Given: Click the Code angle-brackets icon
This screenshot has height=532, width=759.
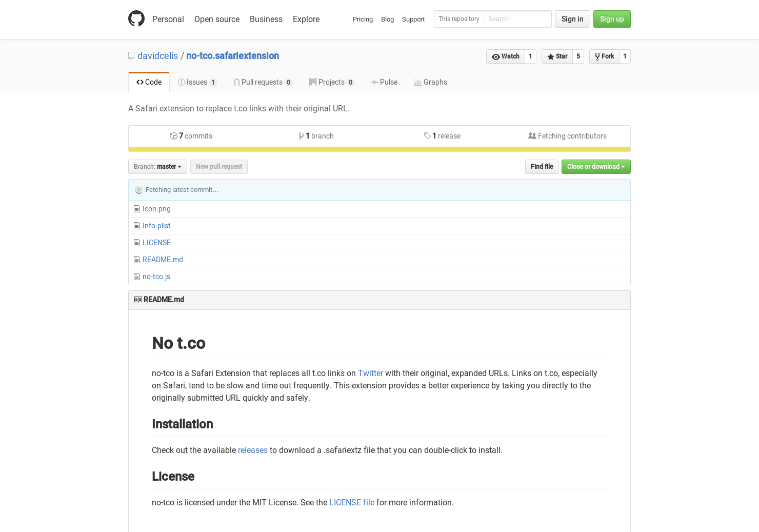Looking at the screenshot, I should click(140, 82).
